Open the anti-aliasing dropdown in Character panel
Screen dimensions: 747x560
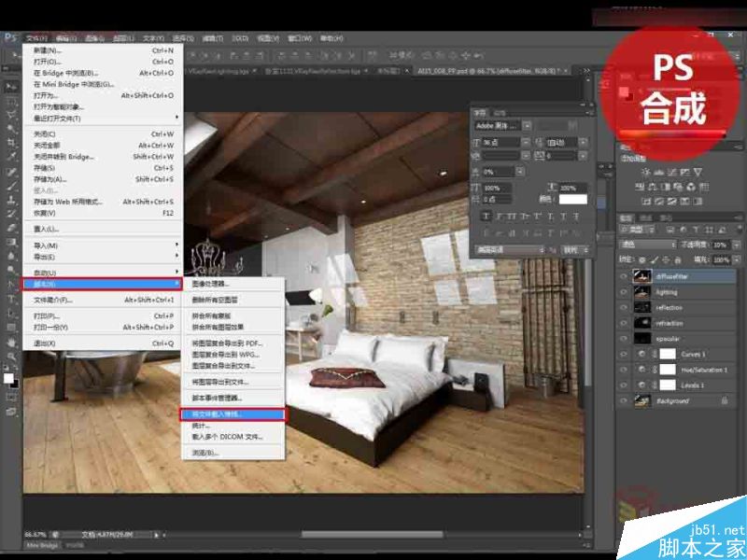click(x=576, y=250)
